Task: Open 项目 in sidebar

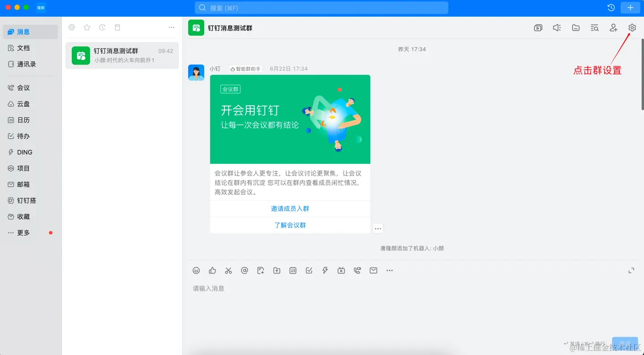Action: [x=30, y=168]
